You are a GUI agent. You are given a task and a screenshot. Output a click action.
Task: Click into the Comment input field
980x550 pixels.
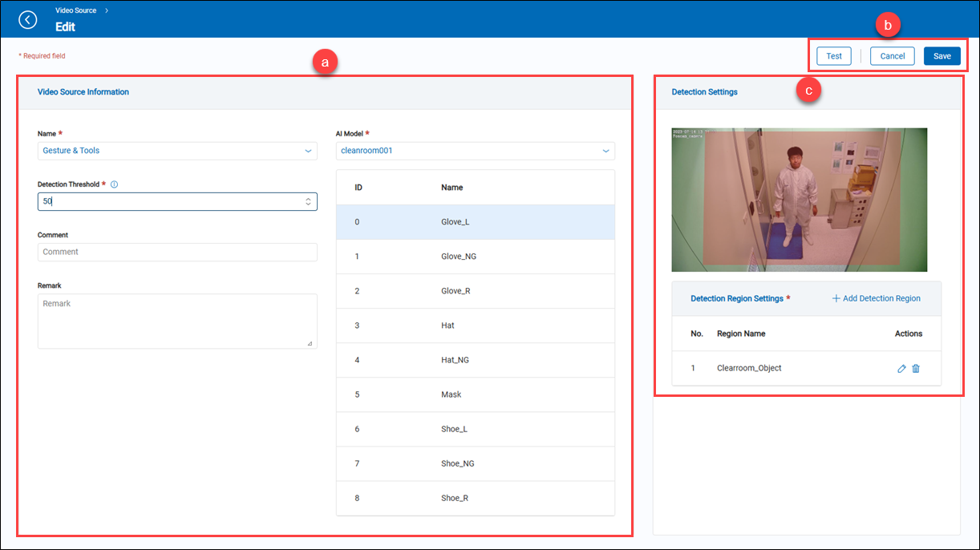177,252
